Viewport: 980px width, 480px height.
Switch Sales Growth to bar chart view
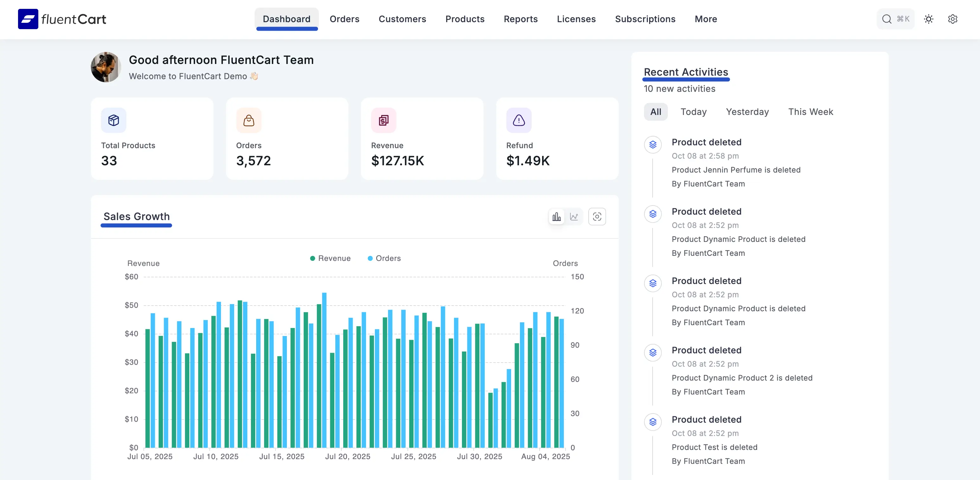point(556,217)
